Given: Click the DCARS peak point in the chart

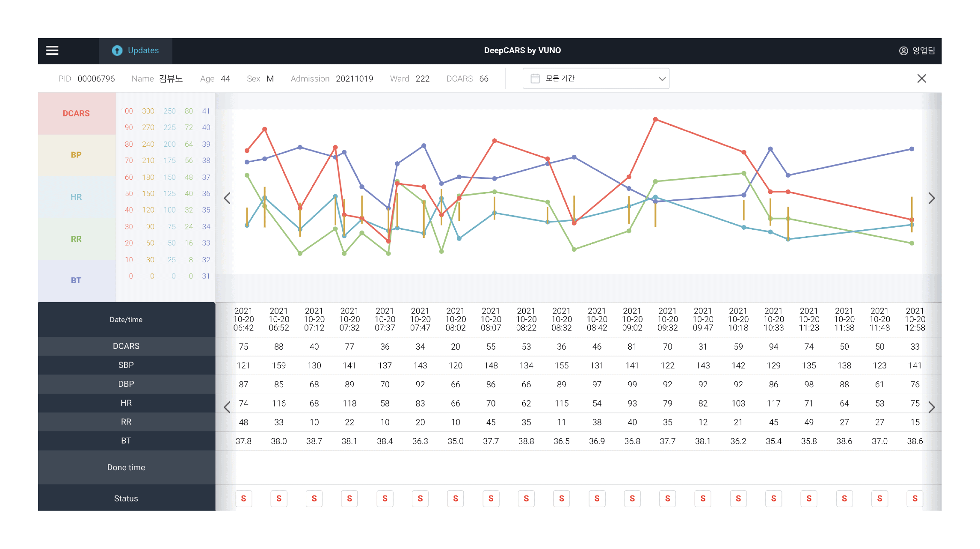Looking at the screenshot, I should tap(655, 119).
